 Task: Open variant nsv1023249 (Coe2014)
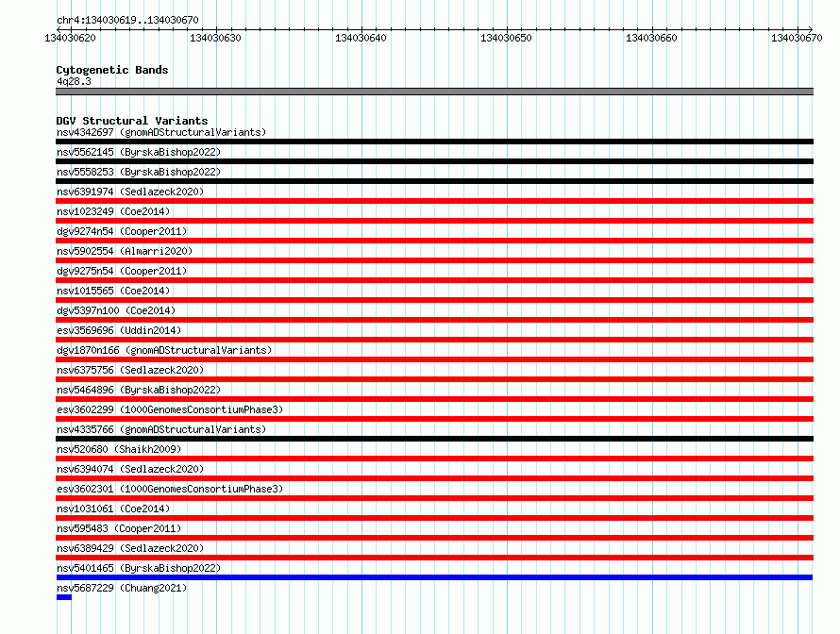113,211
